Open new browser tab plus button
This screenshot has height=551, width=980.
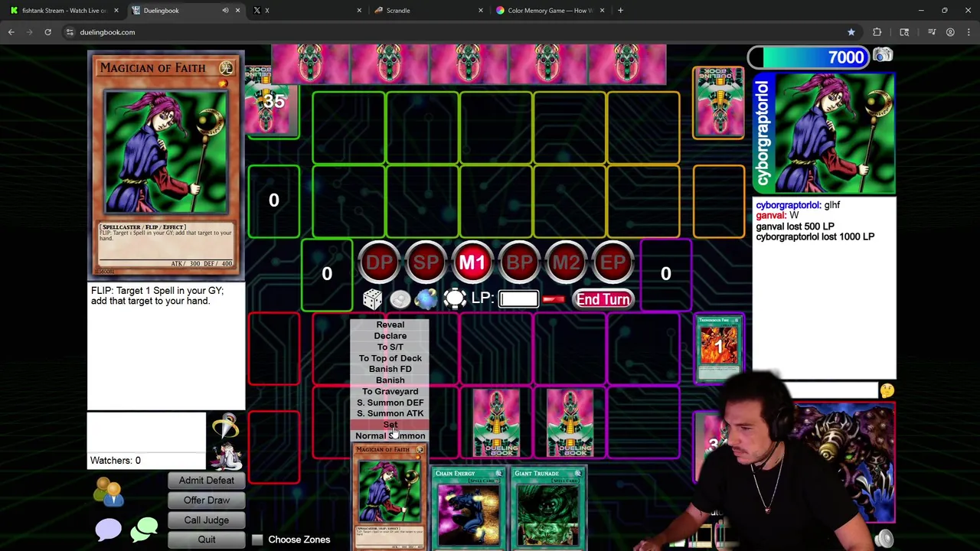click(620, 11)
